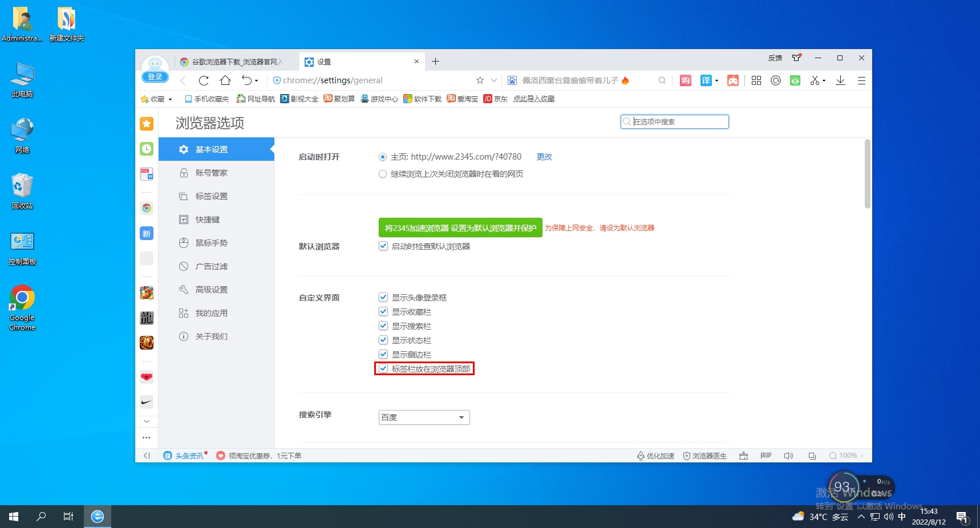Open the 百度 search engine dropdown
Image resolution: width=980 pixels, height=528 pixels.
424,417
